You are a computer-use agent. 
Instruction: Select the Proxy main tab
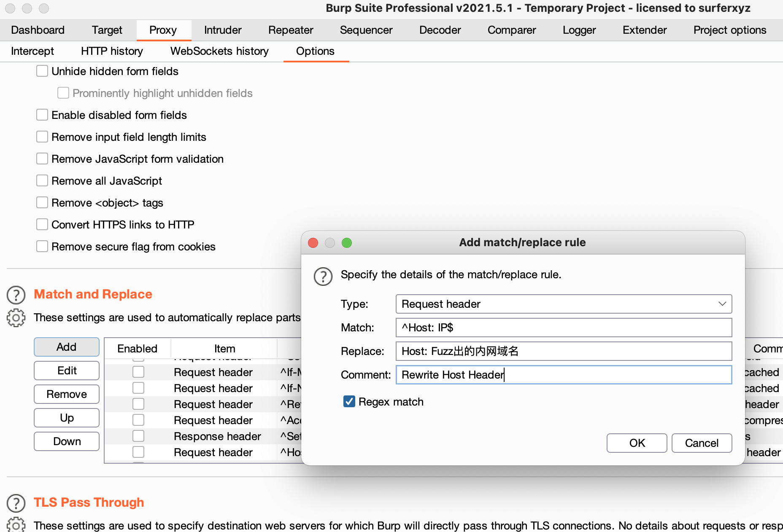[163, 30]
